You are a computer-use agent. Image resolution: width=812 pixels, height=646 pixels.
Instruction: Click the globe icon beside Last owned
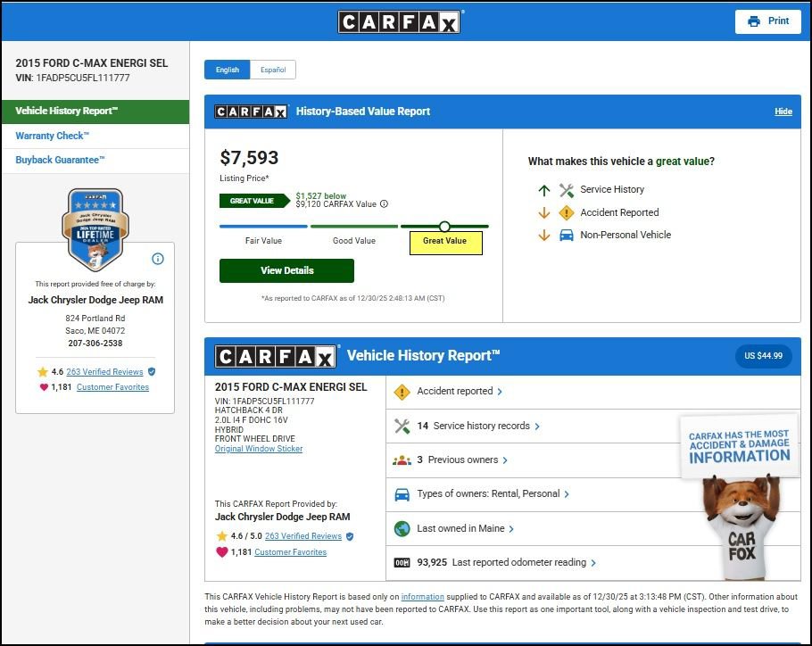tap(402, 528)
